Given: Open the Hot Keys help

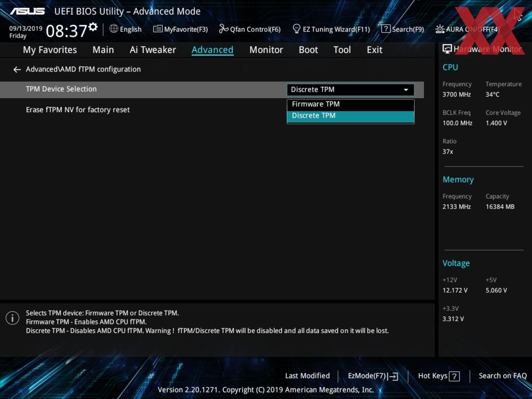Looking at the screenshot, I should pos(433,376).
